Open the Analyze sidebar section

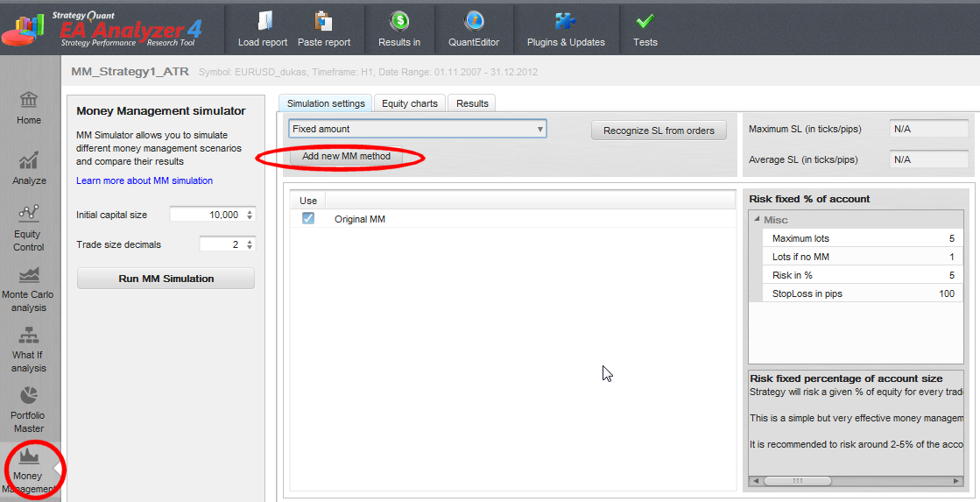[29, 168]
